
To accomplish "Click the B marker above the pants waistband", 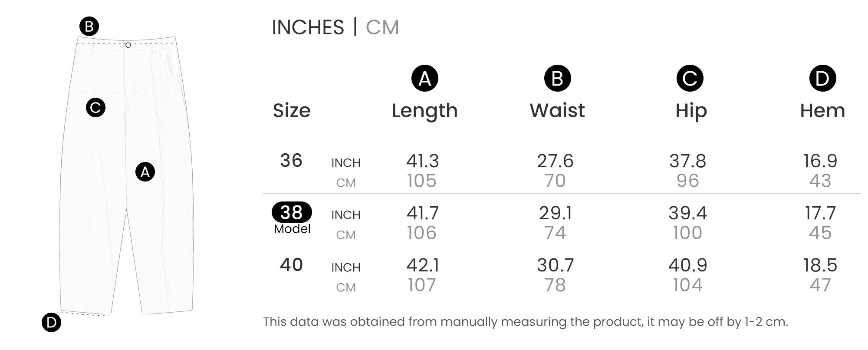I will coord(89,27).
